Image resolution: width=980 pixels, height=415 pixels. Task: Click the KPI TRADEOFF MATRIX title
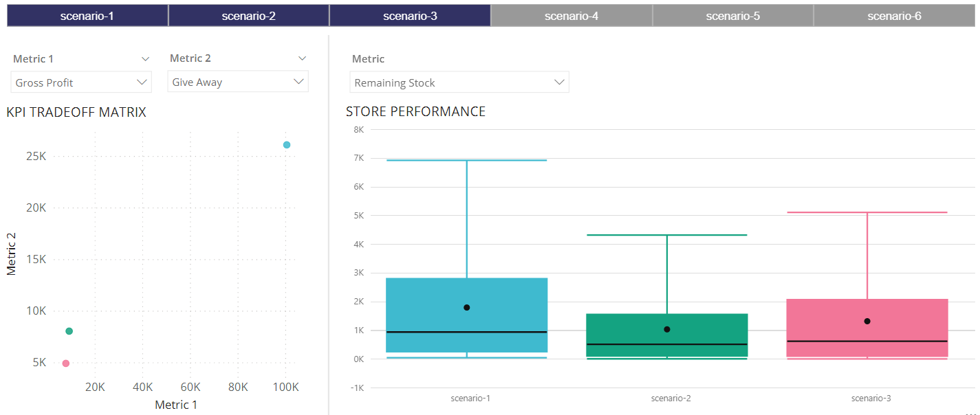pyautogui.click(x=76, y=112)
